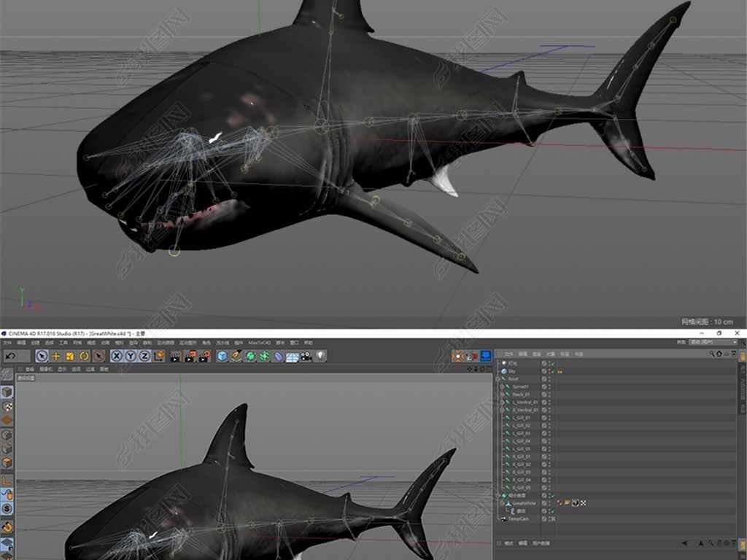Expand the GreatWhite object in the Object Manager

click(x=501, y=503)
